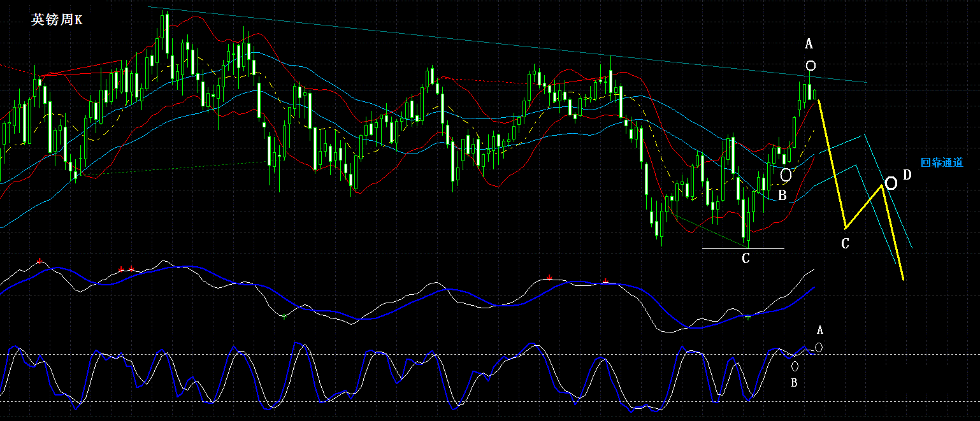Select the circle marker next to the D label
Image resolution: width=980 pixels, height=421 pixels.
tap(891, 183)
